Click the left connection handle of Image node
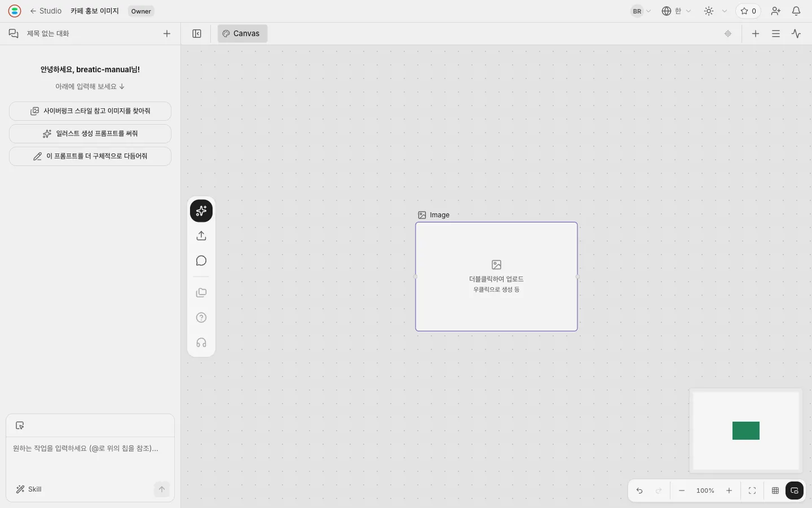 point(416,277)
